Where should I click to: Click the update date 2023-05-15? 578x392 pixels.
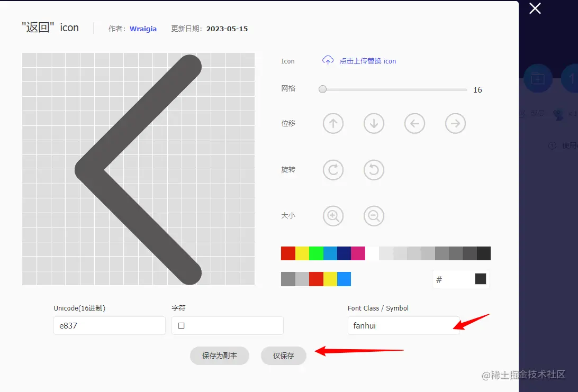pyautogui.click(x=227, y=29)
